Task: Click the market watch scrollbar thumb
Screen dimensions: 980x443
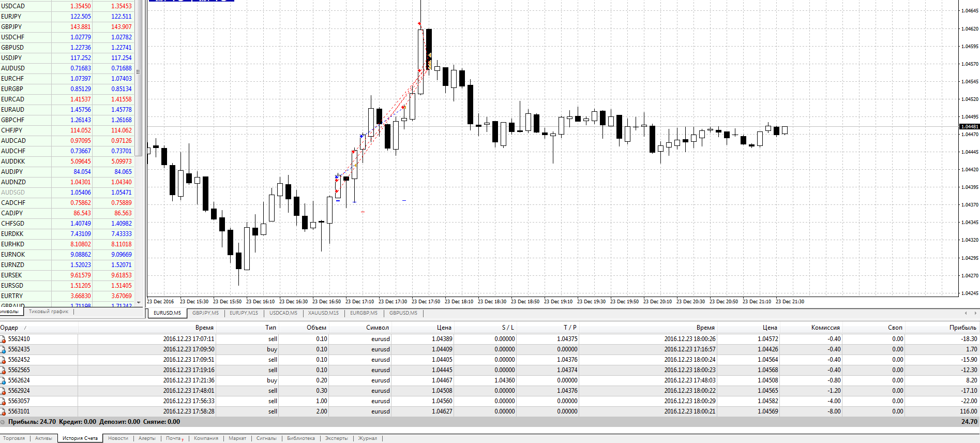Action: click(x=138, y=78)
